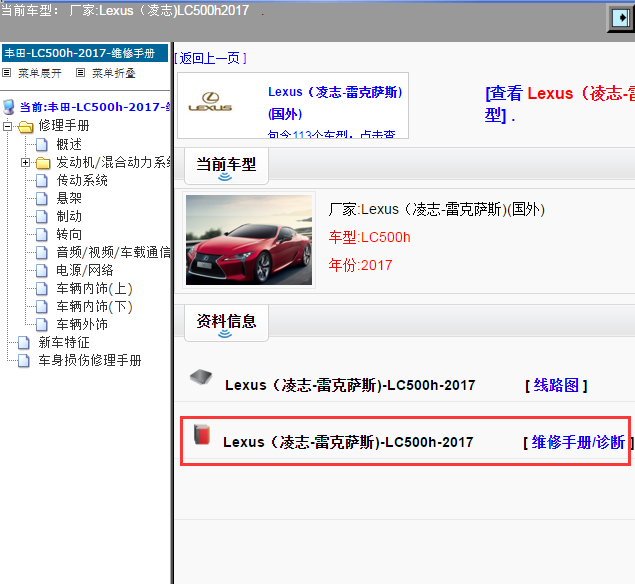Click the 修理手册 folder icon
This screenshot has height=584, width=635.
click(x=26, y=127)
